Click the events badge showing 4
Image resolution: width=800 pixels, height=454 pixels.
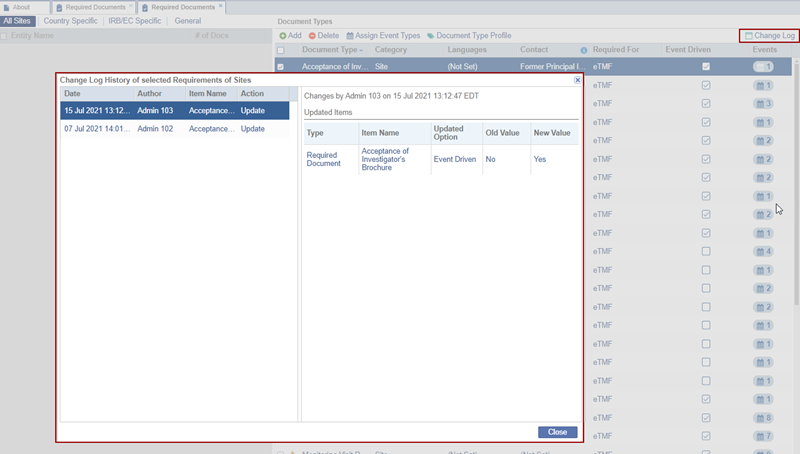(x=764, y=251)
